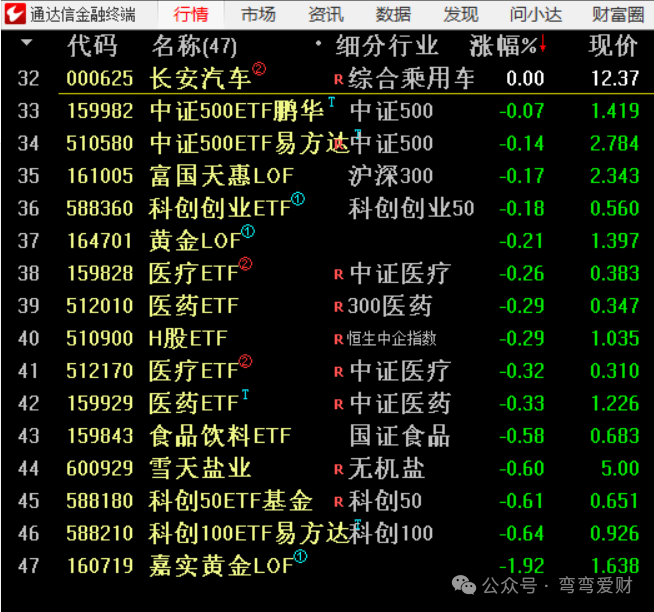
Task: Open the 问小达 tab
Action: point(536,15)
